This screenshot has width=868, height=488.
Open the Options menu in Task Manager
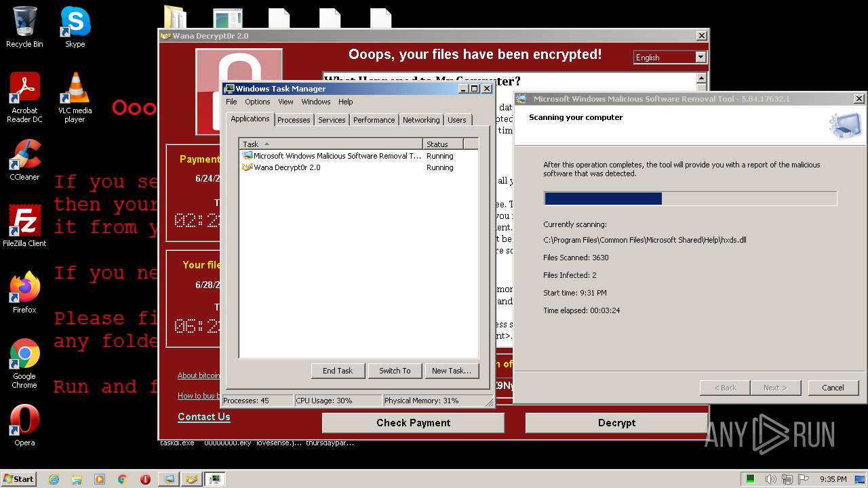[x=257, y=102]
